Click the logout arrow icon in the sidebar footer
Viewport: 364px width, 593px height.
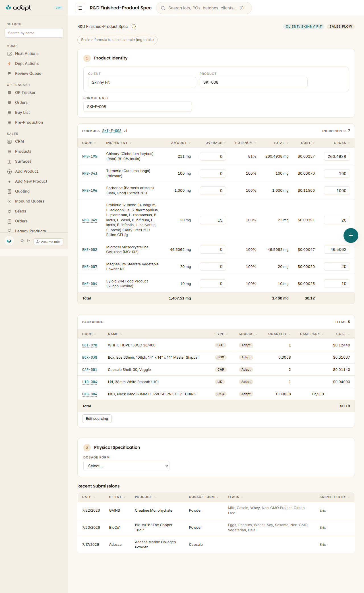(x=28, y=241)
